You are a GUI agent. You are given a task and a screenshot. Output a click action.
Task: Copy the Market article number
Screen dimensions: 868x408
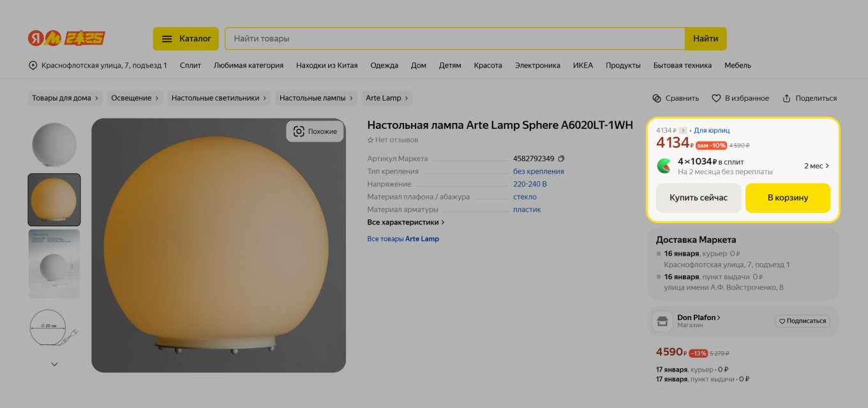561,159
